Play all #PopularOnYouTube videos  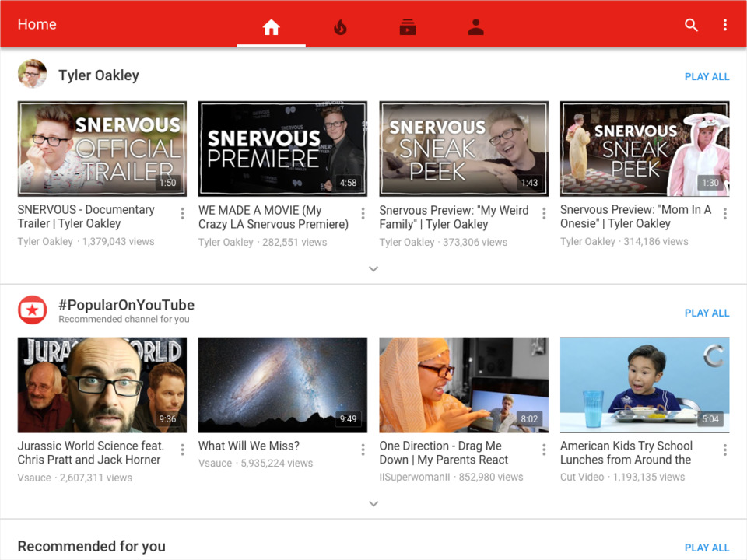tap(707, 313)
